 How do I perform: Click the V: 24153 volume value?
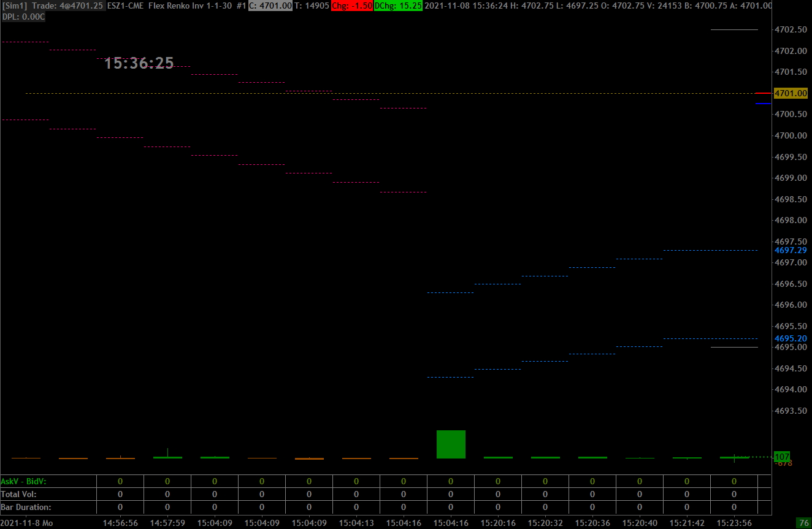665,6
